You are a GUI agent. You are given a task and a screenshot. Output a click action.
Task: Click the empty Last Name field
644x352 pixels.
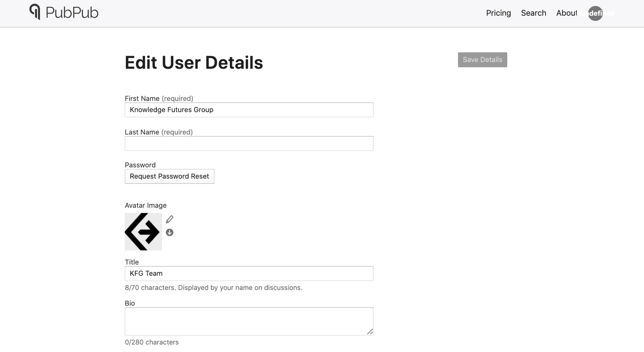(x=249, y=143)
